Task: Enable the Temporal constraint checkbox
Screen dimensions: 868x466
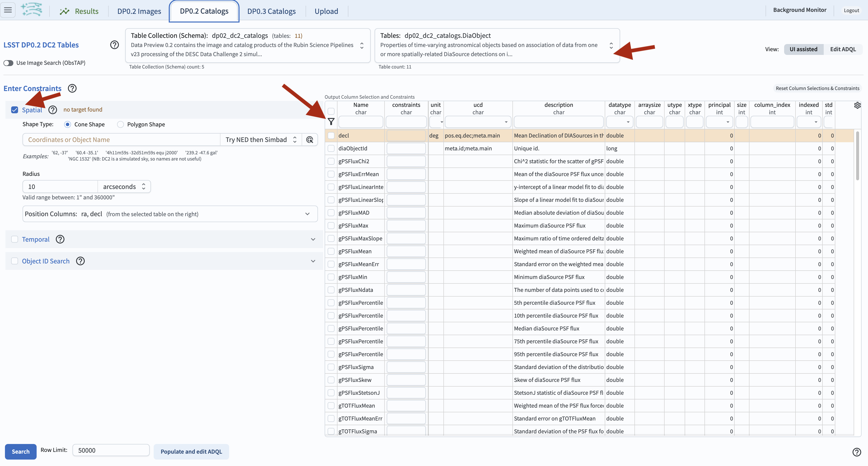Action: 15,239
